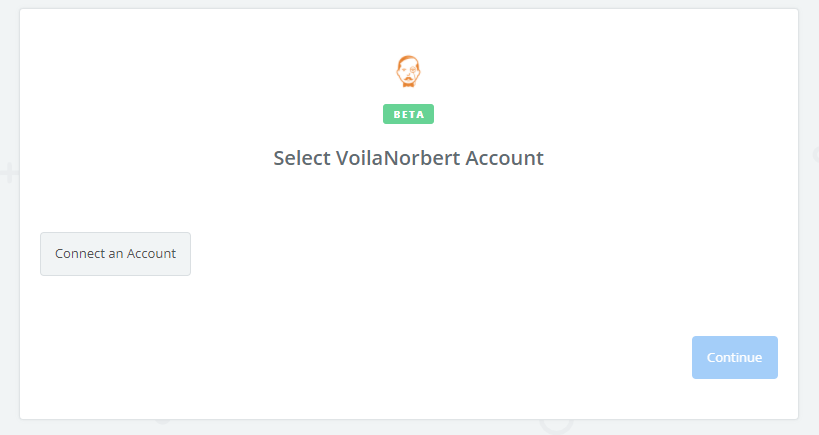The width and height of the screenshot is (819, 435).
Task: Click the plus symbol at left edge
Action: (9, 173)
